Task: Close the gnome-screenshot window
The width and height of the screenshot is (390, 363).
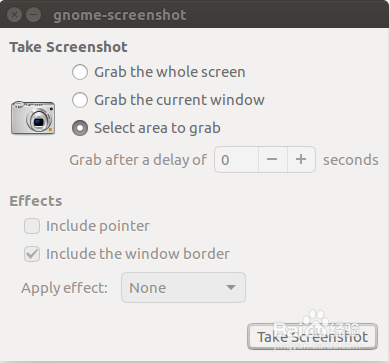Action: click(14, 15)
